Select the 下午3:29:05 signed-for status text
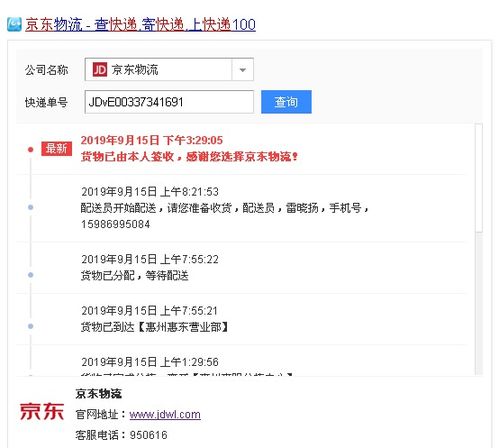The image size is (499, 448). point(152,140)
